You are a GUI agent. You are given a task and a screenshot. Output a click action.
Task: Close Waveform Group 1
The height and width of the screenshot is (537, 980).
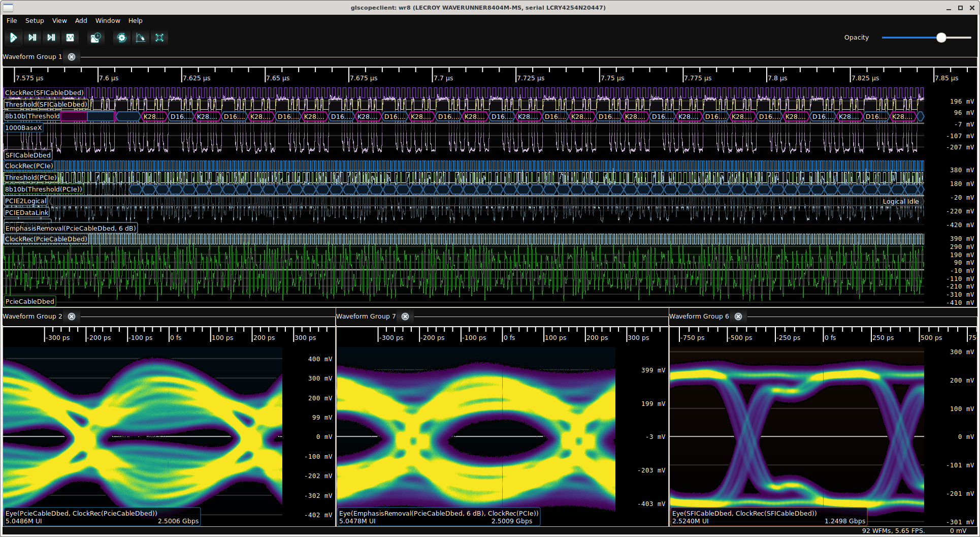72,57
